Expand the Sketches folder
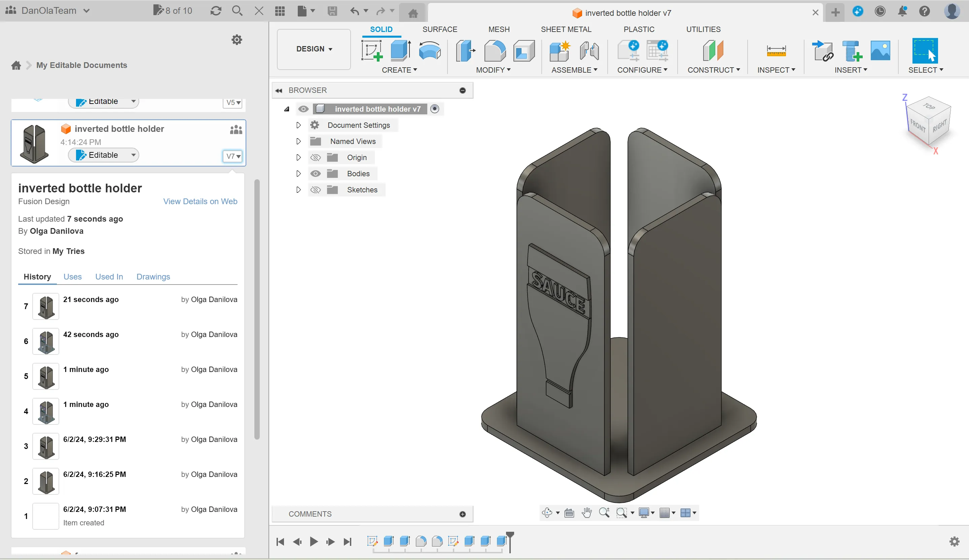 298,190
